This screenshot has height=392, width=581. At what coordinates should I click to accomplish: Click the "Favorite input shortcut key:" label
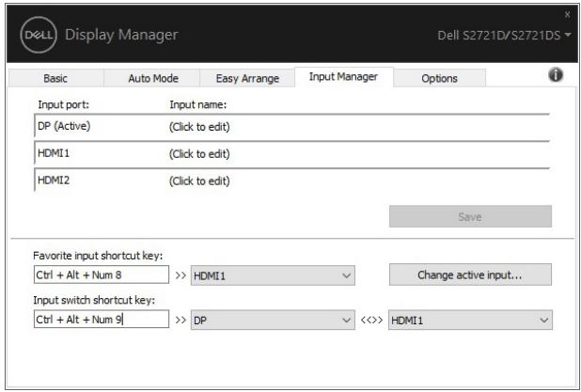(x=98, y=256)
